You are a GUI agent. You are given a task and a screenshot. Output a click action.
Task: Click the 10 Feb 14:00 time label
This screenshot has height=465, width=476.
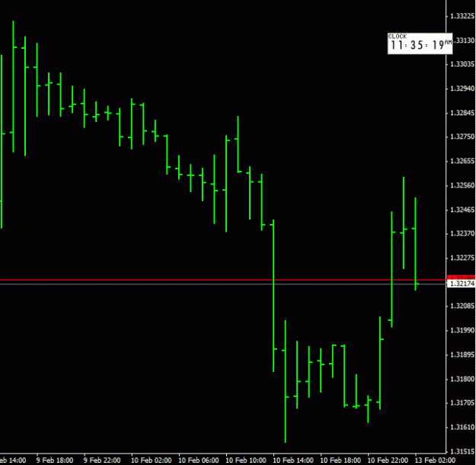click(293, 460)
